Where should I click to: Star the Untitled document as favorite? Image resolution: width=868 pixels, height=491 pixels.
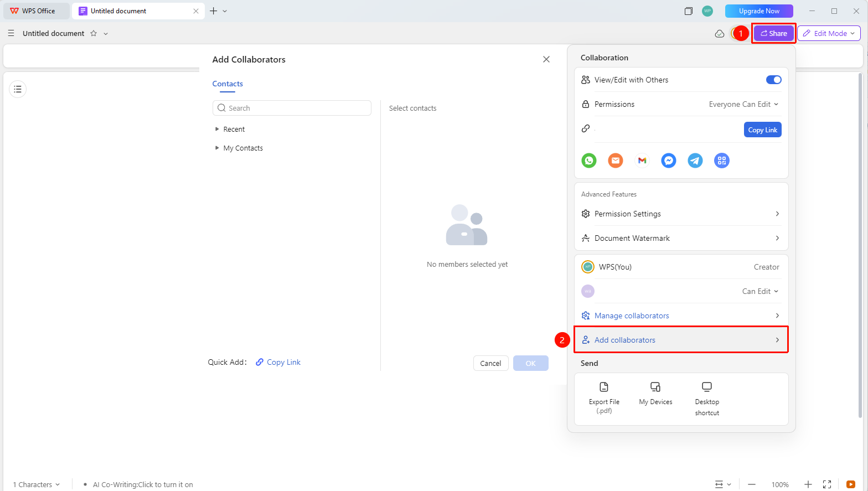tap(94, 33)
